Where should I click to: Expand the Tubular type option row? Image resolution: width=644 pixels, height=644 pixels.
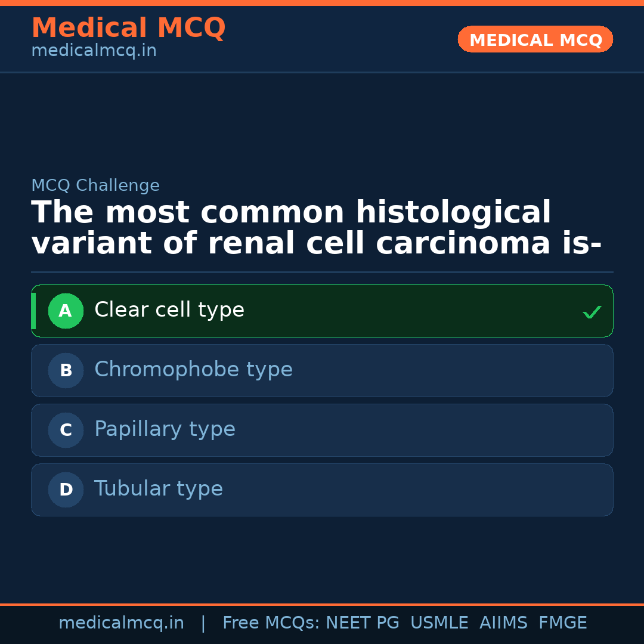[322, 490]
